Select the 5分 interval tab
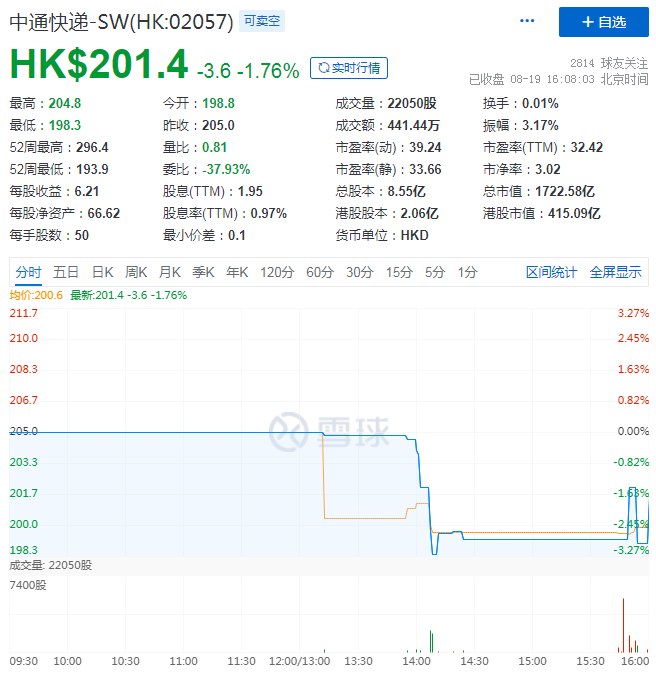This screenshot has height=677, width=656. coord(435,272)
